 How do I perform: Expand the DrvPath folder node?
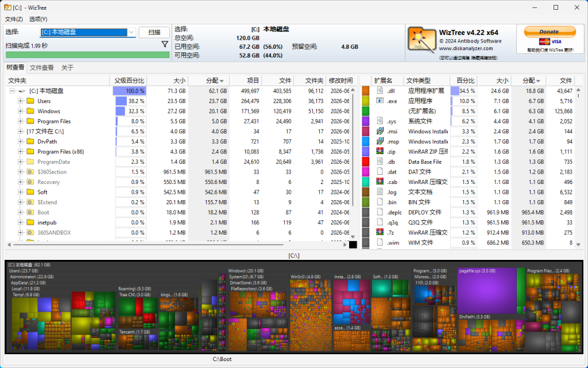(x=21, y=141)
